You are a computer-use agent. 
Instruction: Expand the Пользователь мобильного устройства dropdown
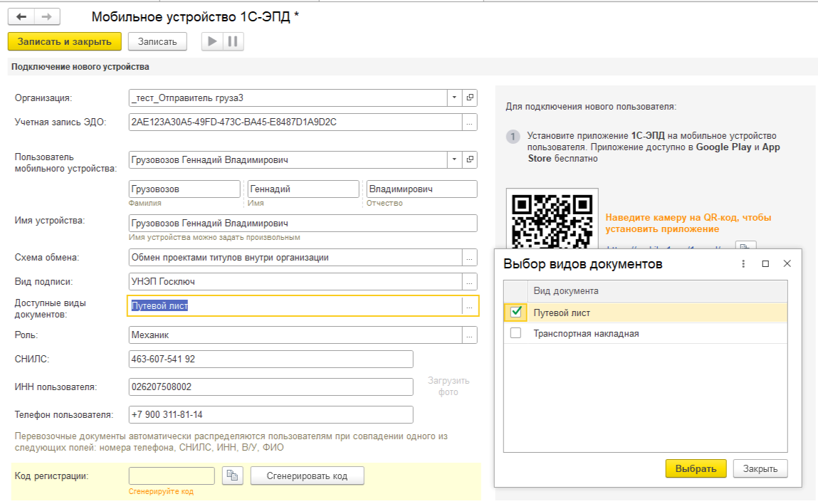[455, 160]
